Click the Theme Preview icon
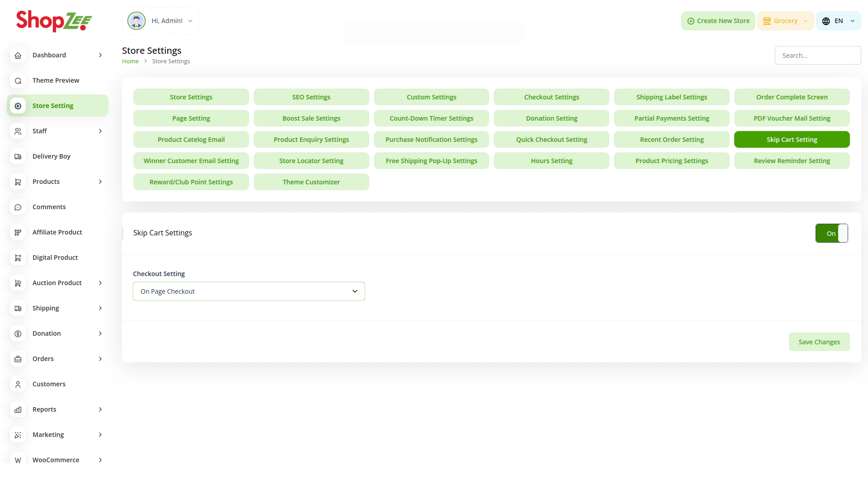Screen dimensions: 868x488 click(x=18, y=80)
